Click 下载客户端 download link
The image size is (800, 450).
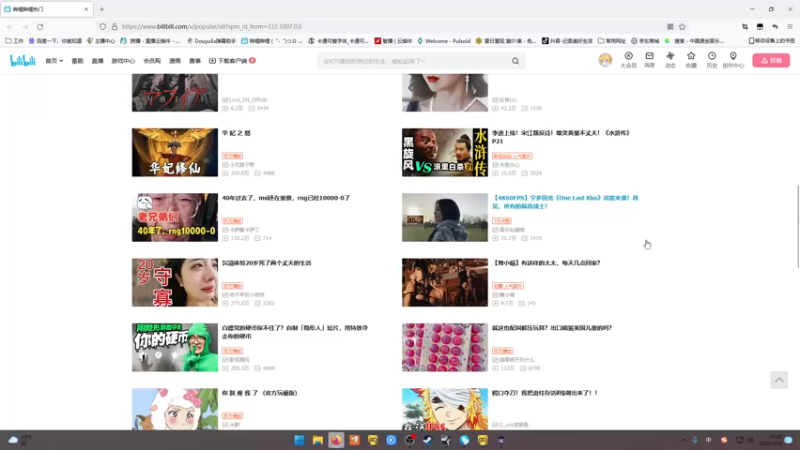click(x=232, y=61)
